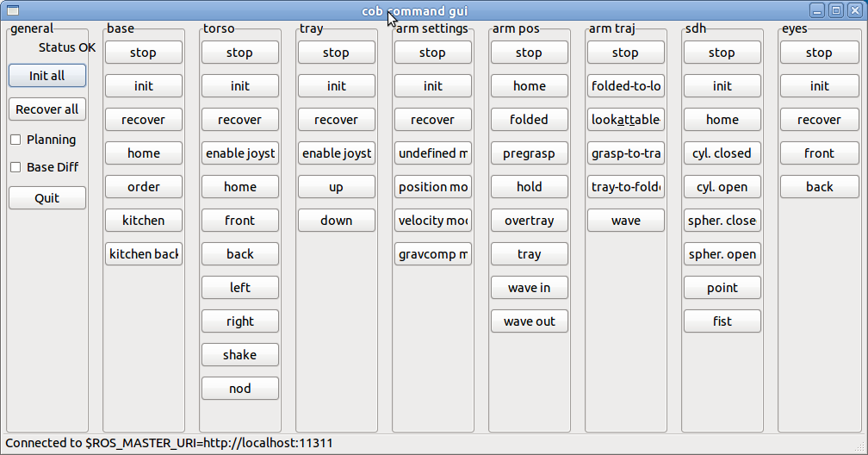The width and height of the screenshot is (868, 455).
Task: Click the window menu icon in title bar
Action: [x=12, y=10]
